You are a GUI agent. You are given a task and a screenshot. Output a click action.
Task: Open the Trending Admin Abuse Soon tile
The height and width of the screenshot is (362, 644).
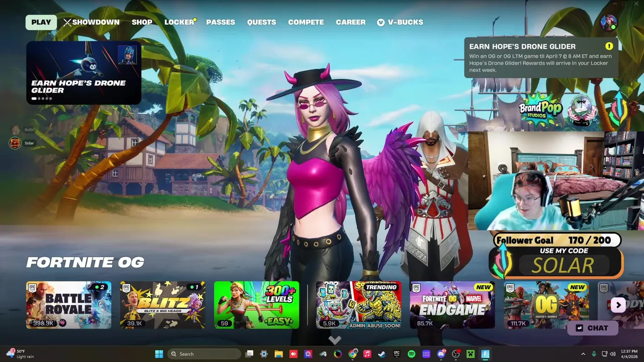click(x=358, y=305)
